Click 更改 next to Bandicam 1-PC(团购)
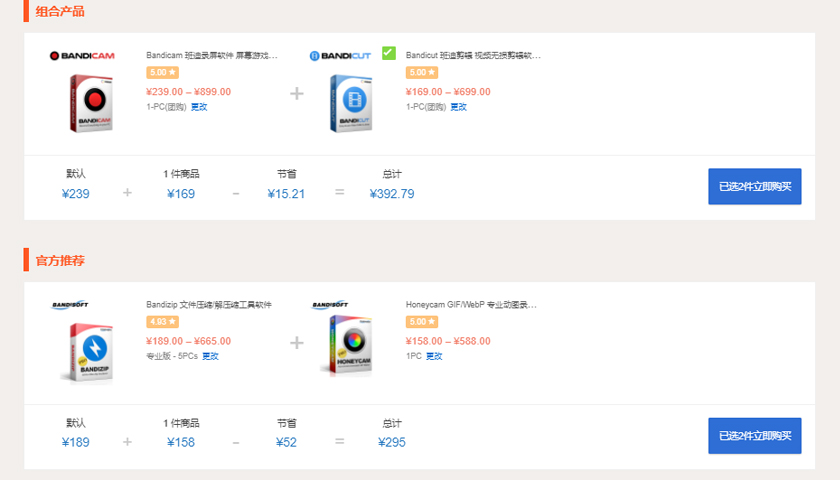The width and height of the screenshot is (840, 480). coord(199,107)
